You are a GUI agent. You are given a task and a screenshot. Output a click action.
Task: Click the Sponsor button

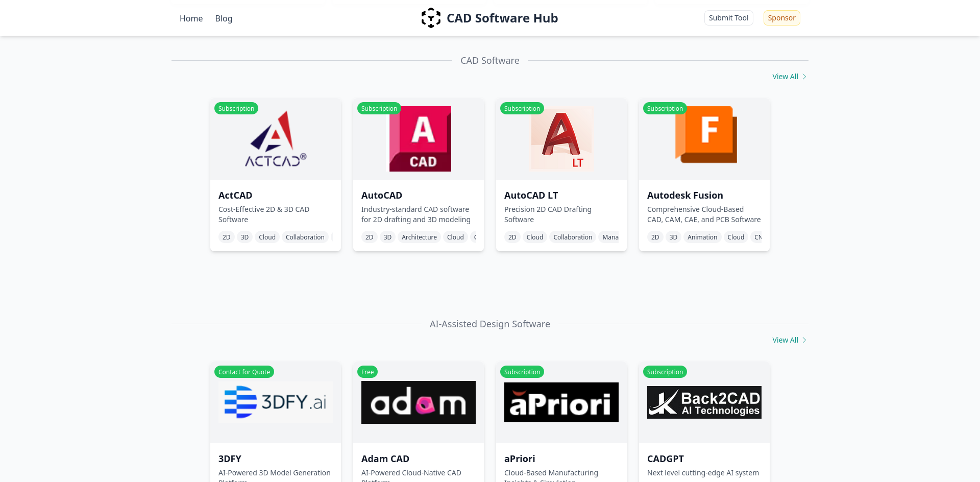pos(781,18)
